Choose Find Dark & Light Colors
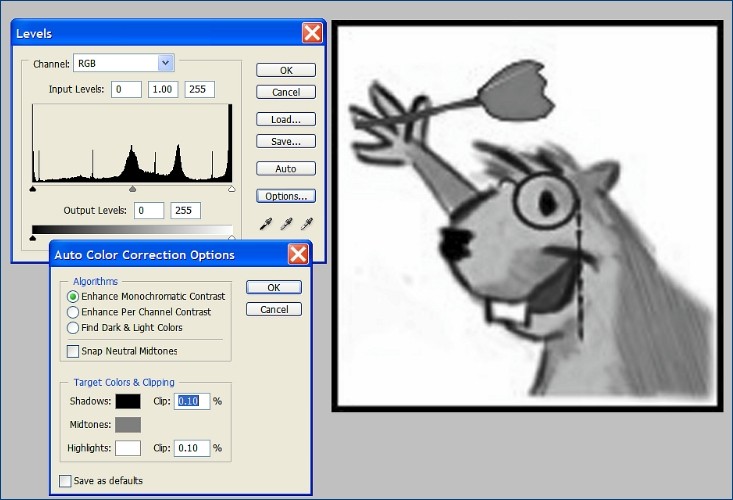The image size is (733, 500). click(x=73, y=327)
